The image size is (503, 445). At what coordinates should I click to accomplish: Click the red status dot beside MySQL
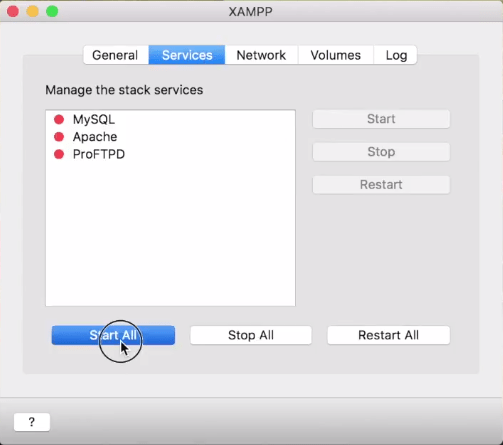[59, 119]
